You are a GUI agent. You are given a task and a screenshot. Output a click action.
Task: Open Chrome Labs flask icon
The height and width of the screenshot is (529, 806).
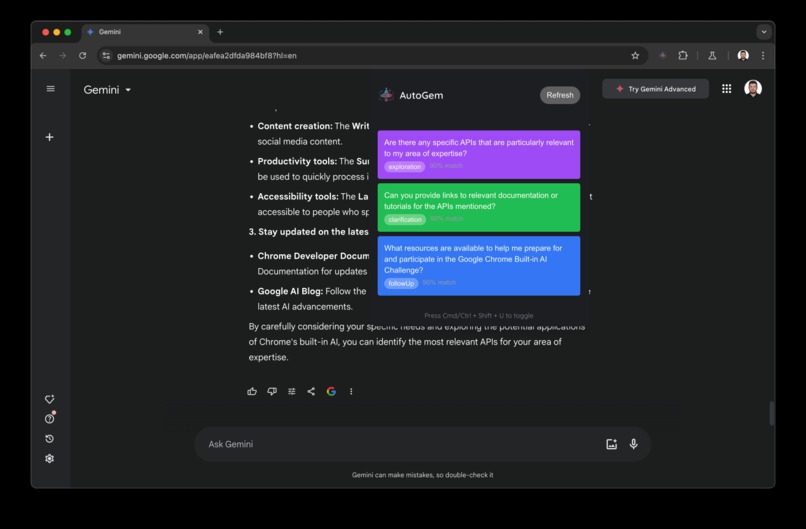(x=712, y=56)
